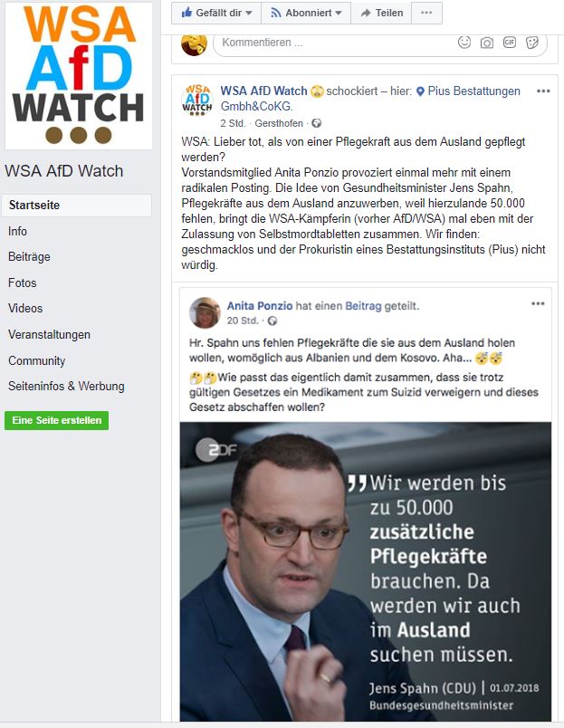564x728 pixels.
Task: Go to Veranstaltungen in the sidebar
Action: (x=49, y=334)
